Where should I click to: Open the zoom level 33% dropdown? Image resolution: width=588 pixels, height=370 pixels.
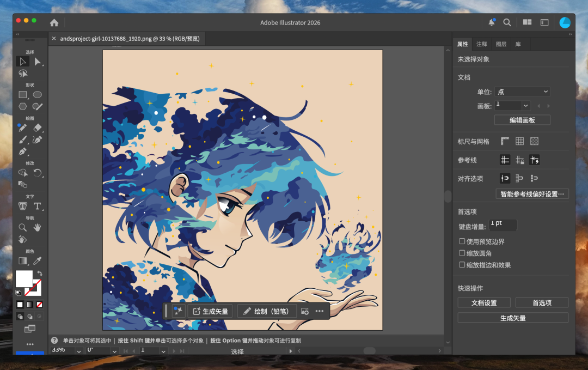coord(79,351)
